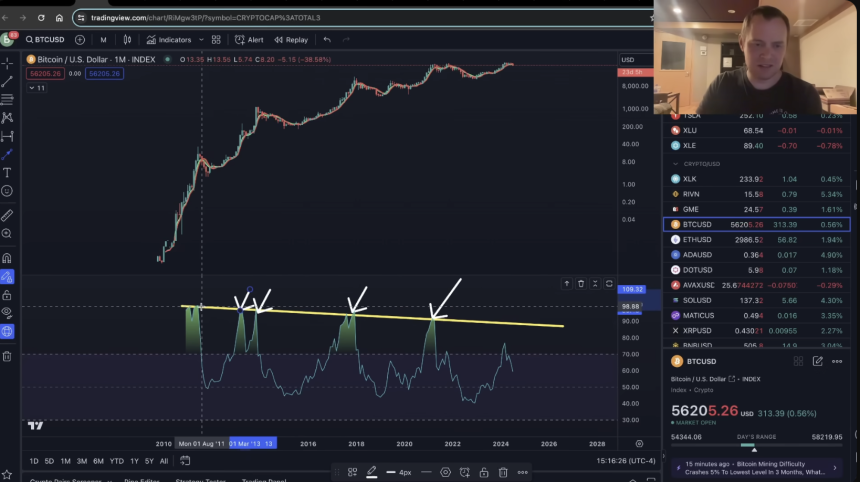Expand the collapsed indicator legend showing 11
860x482 pixels.
(x=36, y=88)
